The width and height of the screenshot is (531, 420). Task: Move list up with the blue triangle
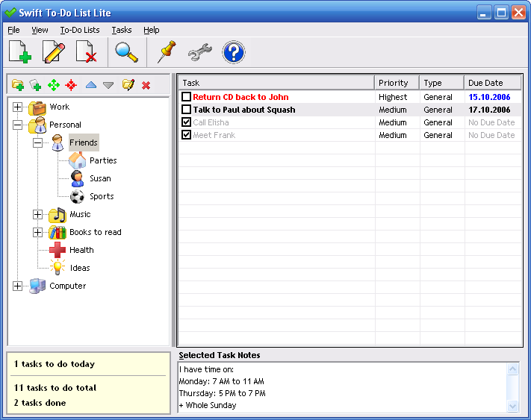coord(90,85)
